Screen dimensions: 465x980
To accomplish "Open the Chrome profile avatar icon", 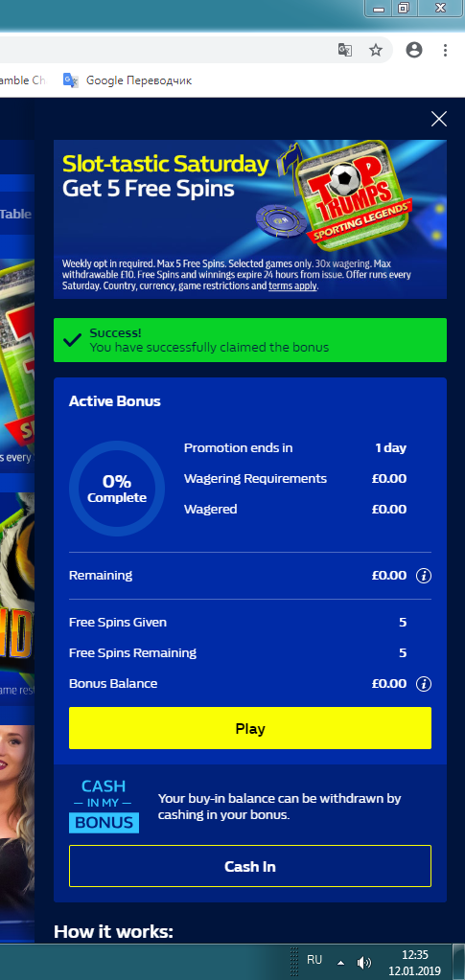I will pyautogui.click(x=414, y=51).
